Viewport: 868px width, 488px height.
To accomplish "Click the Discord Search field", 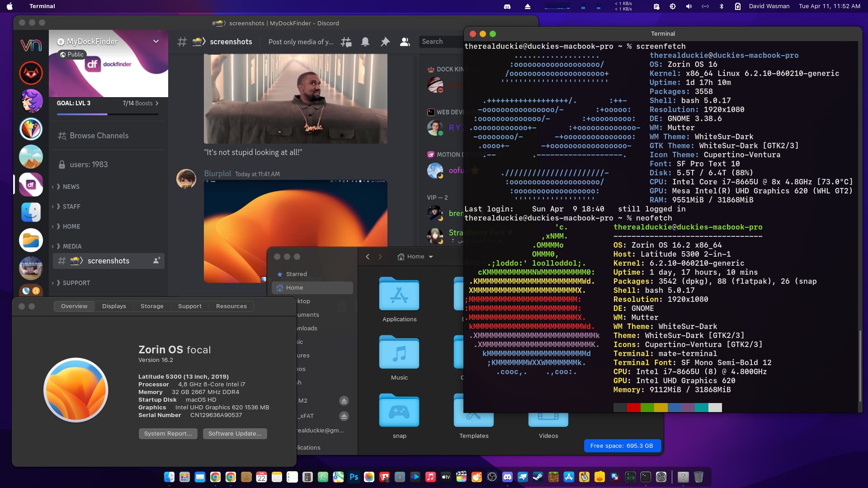I will click(441, 42).
